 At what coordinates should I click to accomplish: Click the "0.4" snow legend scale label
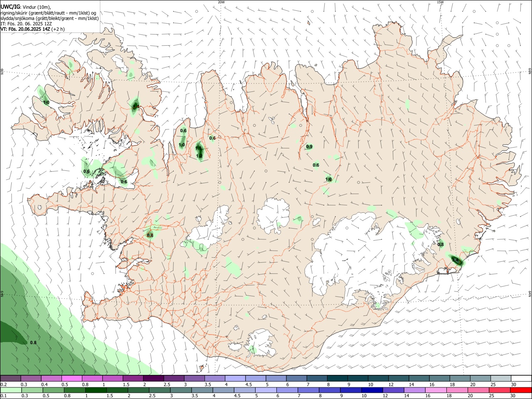point(44,384)
